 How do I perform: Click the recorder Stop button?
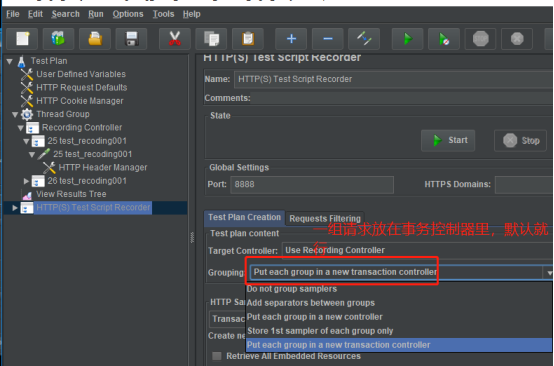point(521,141)
